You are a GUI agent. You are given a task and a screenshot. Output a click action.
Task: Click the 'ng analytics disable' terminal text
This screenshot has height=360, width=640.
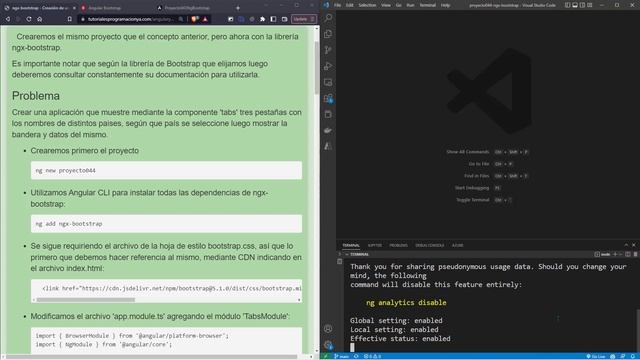[x=406, y=303]
